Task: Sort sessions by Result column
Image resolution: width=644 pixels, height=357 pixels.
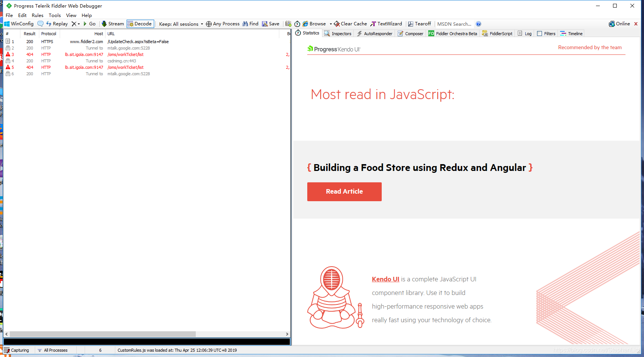Action: tap(29, 34)
